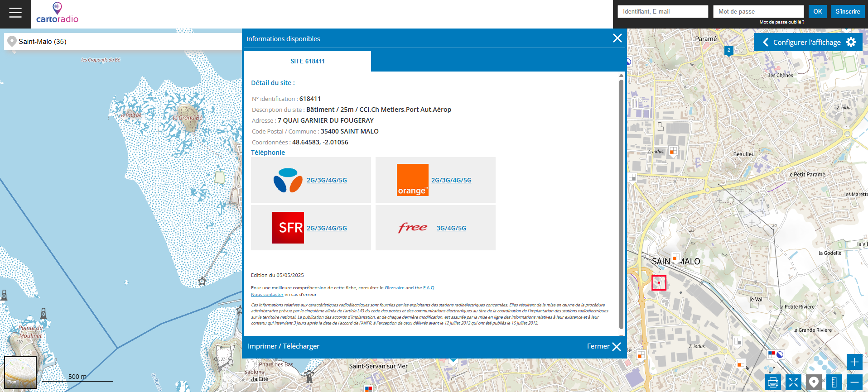The width and height of the screenshot is (868, 392).
Task: Click the scrollbar up arrow in site panel
Action: 621,75
